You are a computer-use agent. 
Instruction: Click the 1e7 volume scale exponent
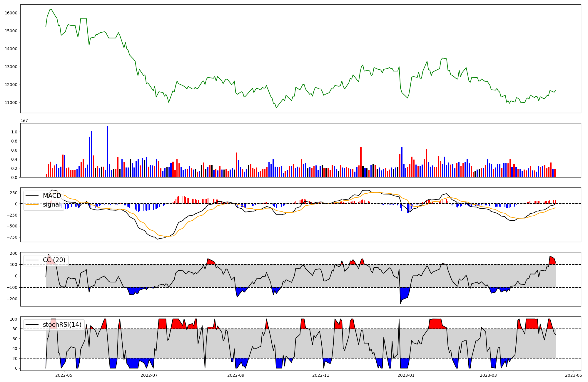pyautogui.click(x=24, y=120)
